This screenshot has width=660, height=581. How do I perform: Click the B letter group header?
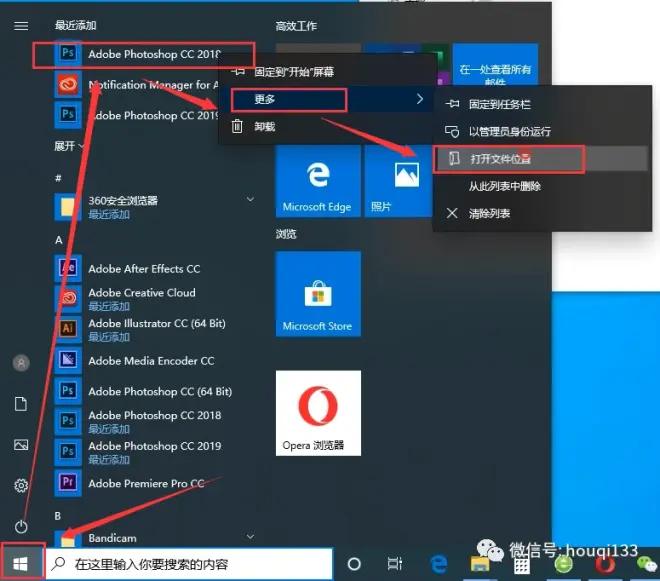(x=58, y=516)
